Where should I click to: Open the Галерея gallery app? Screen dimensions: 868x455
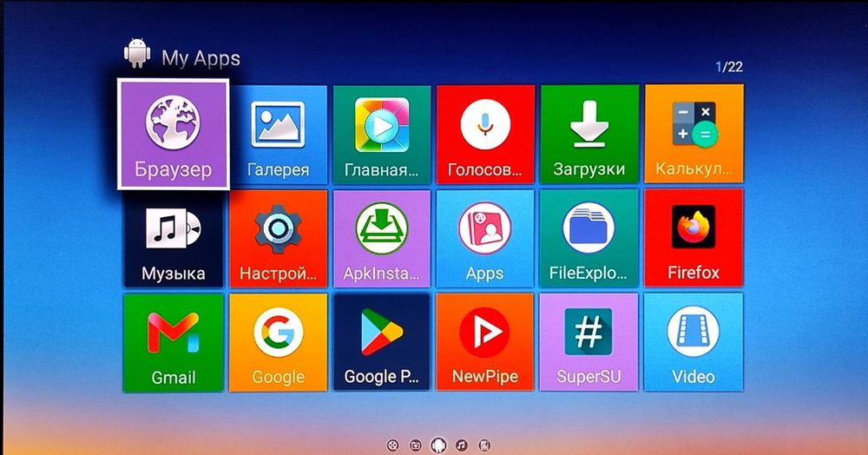point(278,135)
